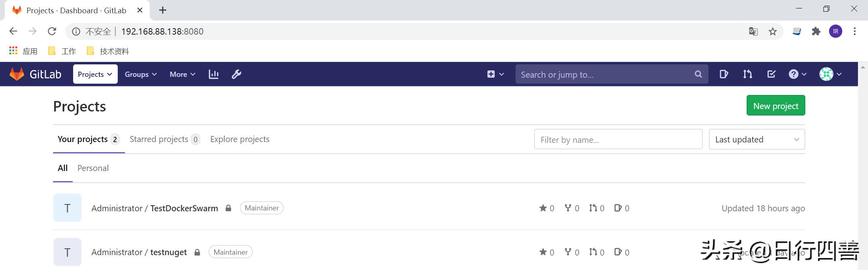The width and height of the screenshot is (868, 270).
Task: Click the New project button
Action: [x=776, y=106]
